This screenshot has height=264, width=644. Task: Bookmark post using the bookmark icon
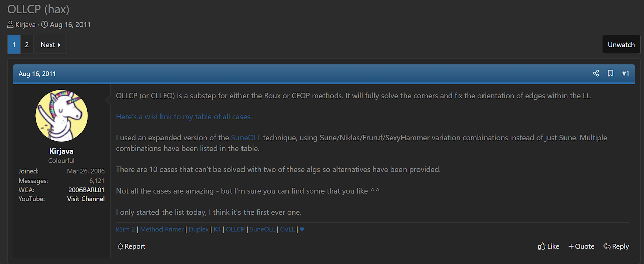pyautogui.click(x=610, y=73)
